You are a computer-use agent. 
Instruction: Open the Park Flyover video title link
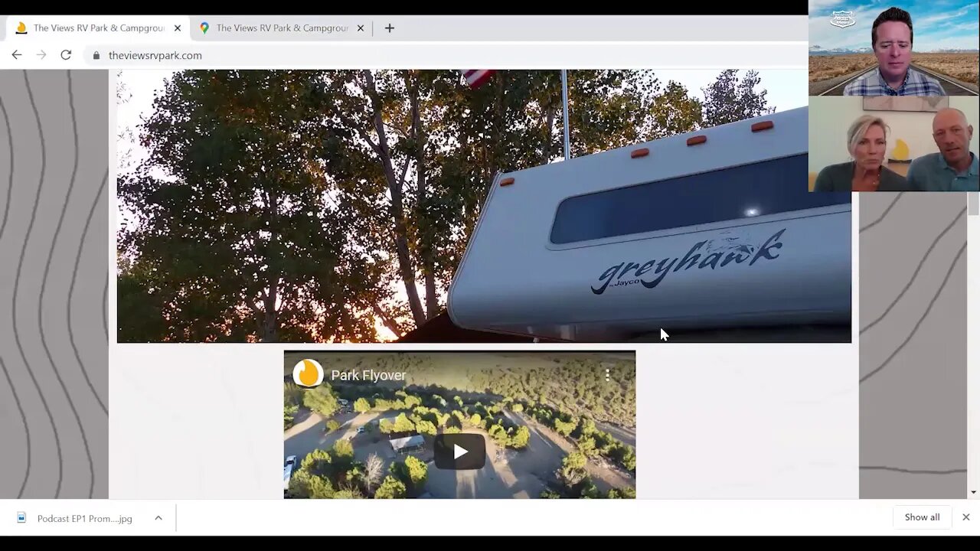368,376
